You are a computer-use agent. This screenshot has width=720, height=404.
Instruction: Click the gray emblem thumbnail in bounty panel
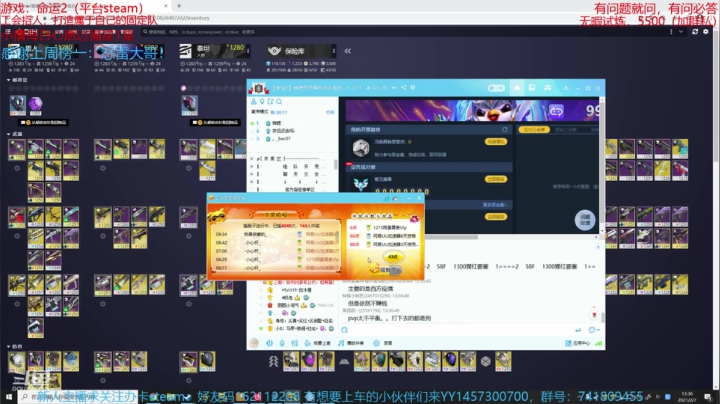coord(361,147)
